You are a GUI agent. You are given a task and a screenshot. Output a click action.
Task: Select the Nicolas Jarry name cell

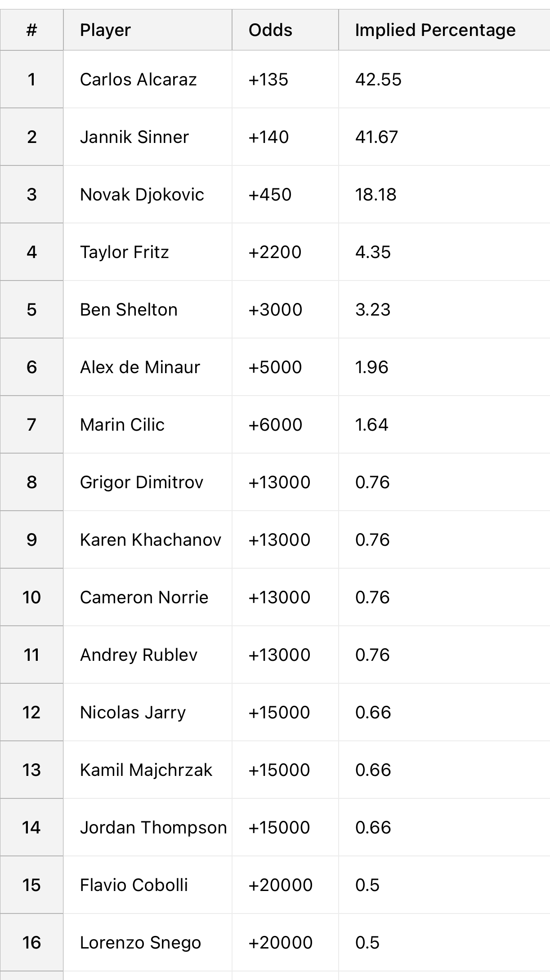click(x=148, y=712)
